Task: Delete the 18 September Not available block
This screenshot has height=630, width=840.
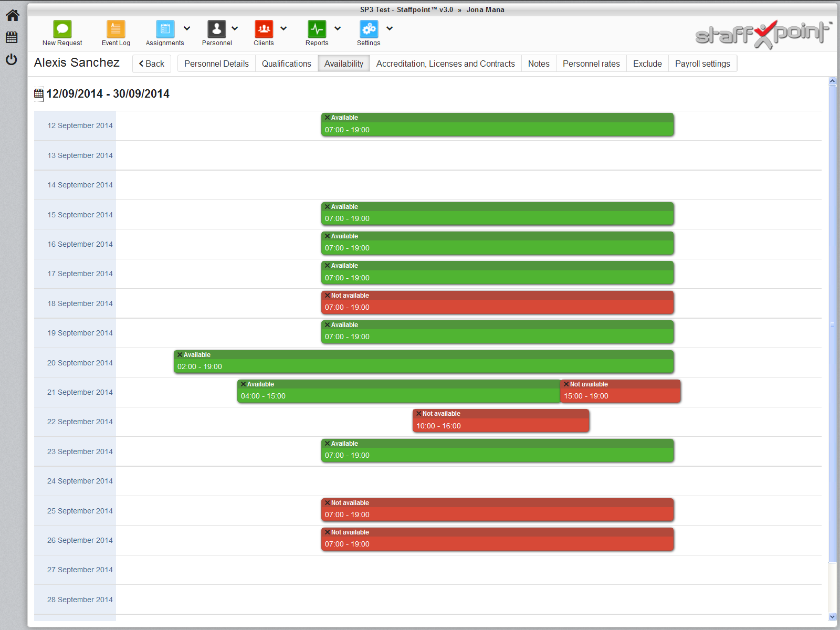Action: [327, 296]
